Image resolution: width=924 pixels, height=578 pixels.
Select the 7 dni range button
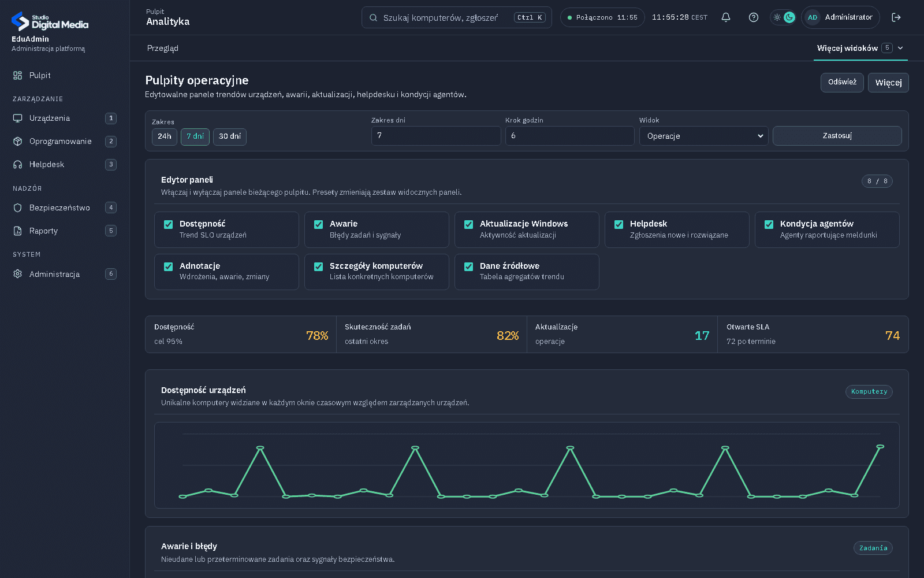pyautogui.click(x=195, y=136)
